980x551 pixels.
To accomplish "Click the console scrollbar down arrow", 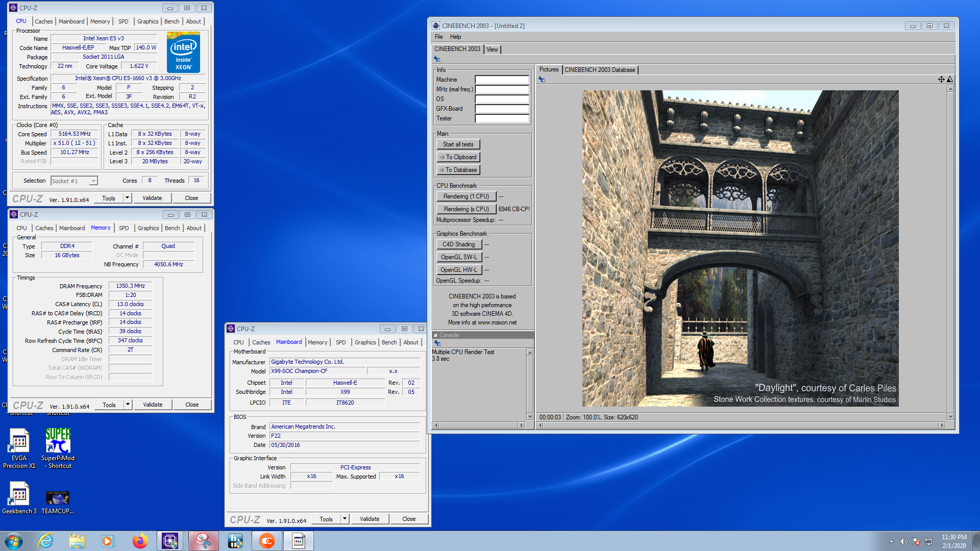I will [x=530, y=417].
